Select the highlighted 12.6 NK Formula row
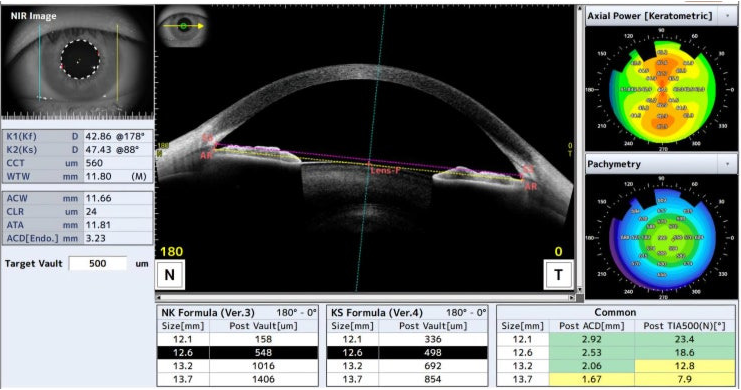This screenshot has height=390, width=741. click(238, 352)
